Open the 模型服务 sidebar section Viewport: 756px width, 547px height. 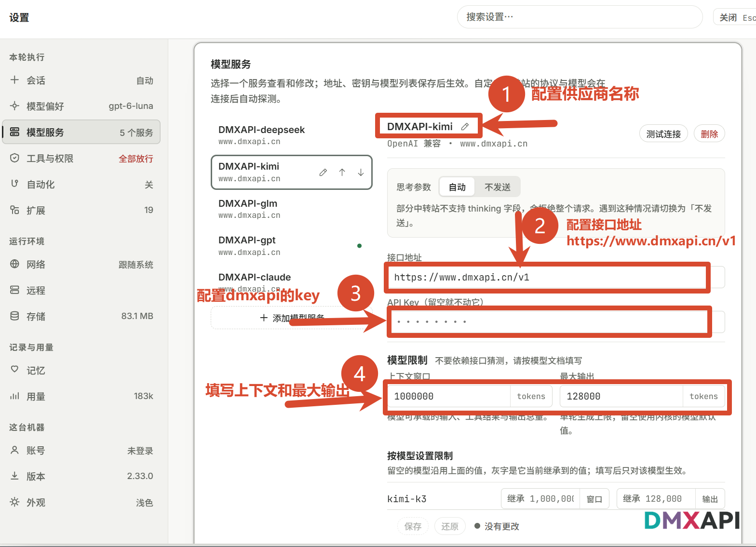81,132
